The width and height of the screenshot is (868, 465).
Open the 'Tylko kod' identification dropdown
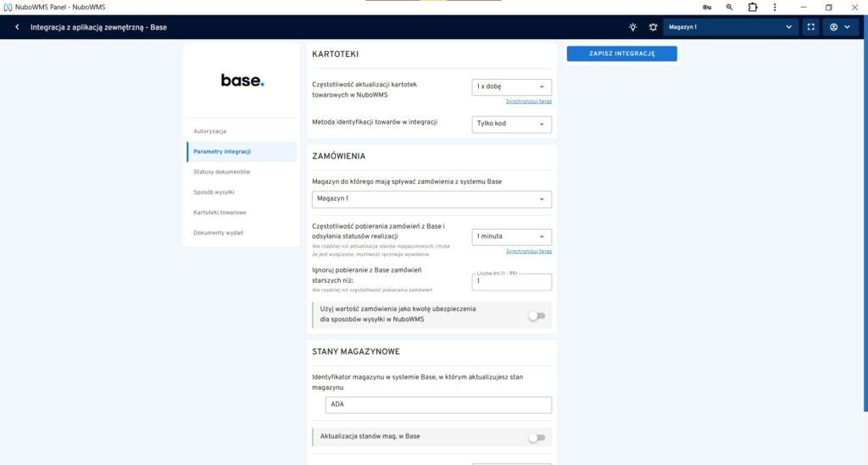pos(511,124)
